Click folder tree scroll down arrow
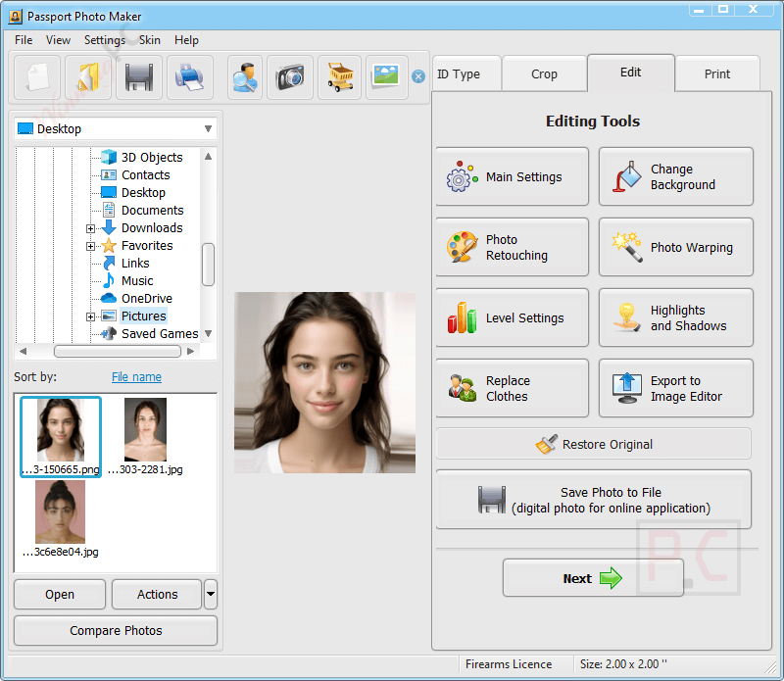Image resolution: width=784 pixels, height=681 pixels. [x=209, y=333]
